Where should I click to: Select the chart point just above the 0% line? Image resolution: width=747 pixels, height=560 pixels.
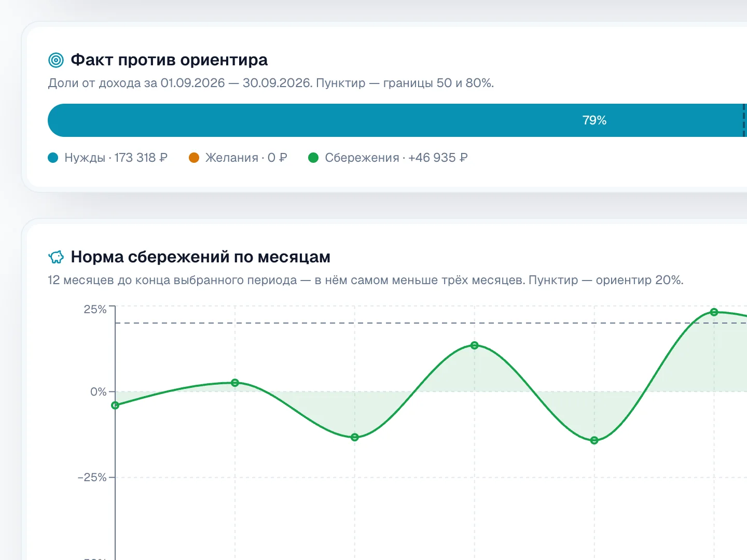pyautogui.click(x=235, y=383)
